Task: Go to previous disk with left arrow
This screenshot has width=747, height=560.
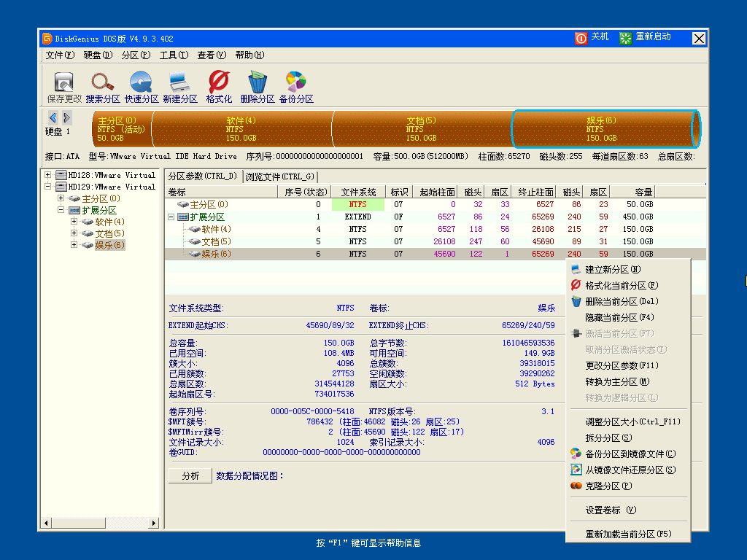Action: click(53, 117)
